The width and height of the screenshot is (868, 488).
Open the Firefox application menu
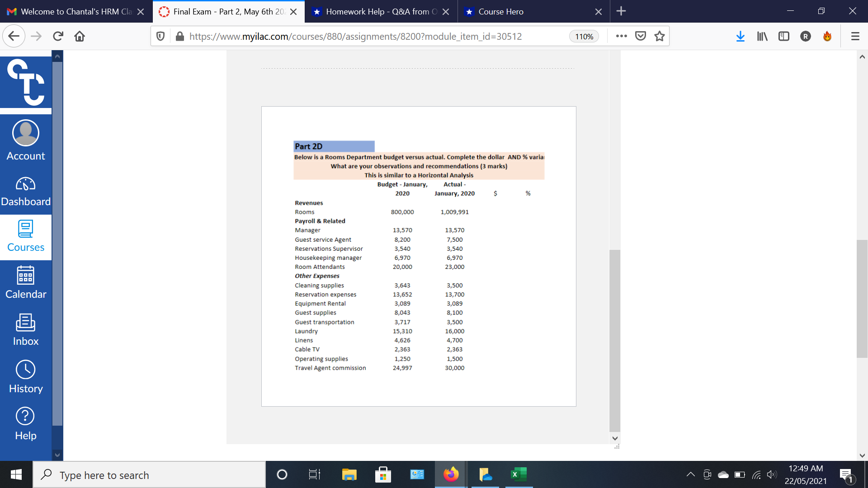click(855, 36)
